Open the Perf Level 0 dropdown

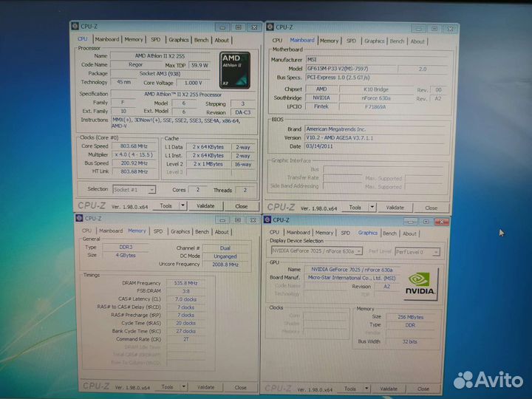pos(417,252)
